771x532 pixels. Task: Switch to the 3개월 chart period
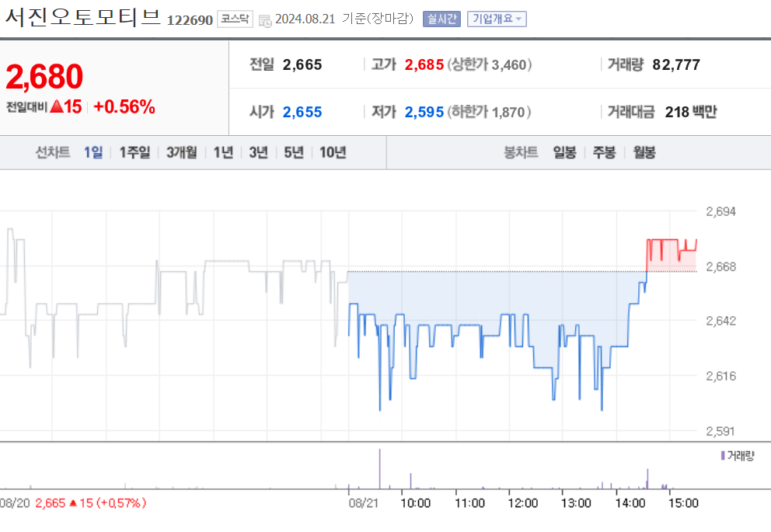(x=181, y=152)
